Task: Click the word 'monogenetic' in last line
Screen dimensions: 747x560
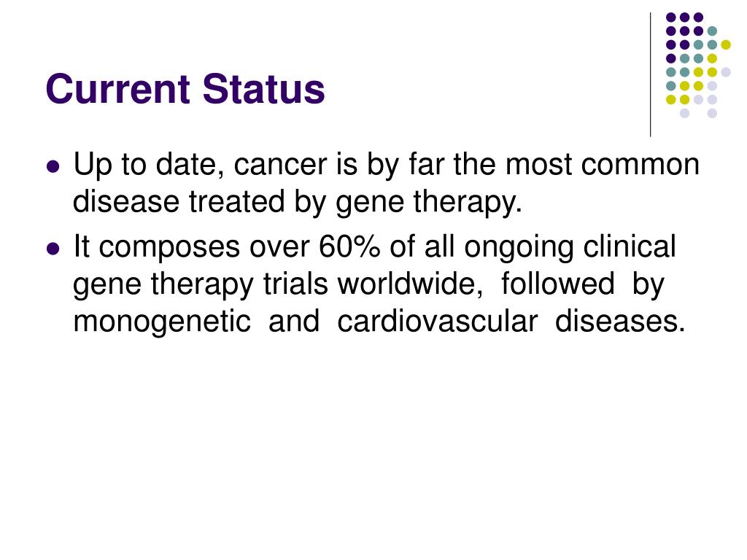Action: (162, 322)
